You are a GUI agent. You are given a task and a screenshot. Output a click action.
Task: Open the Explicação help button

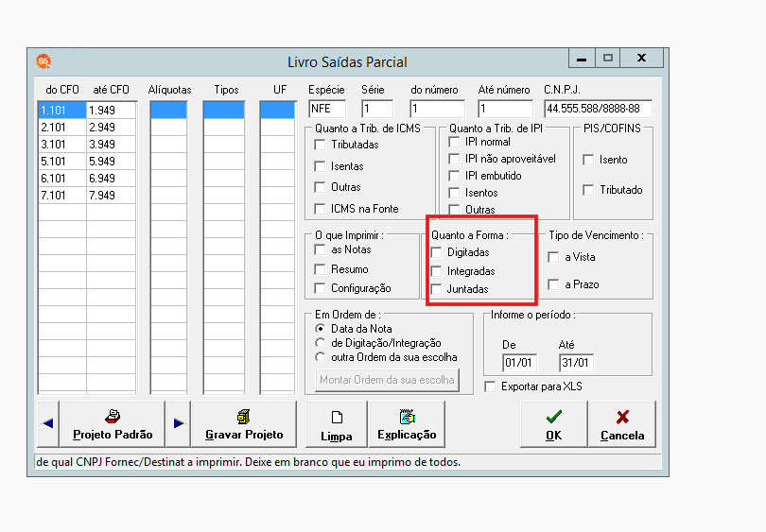407,424
